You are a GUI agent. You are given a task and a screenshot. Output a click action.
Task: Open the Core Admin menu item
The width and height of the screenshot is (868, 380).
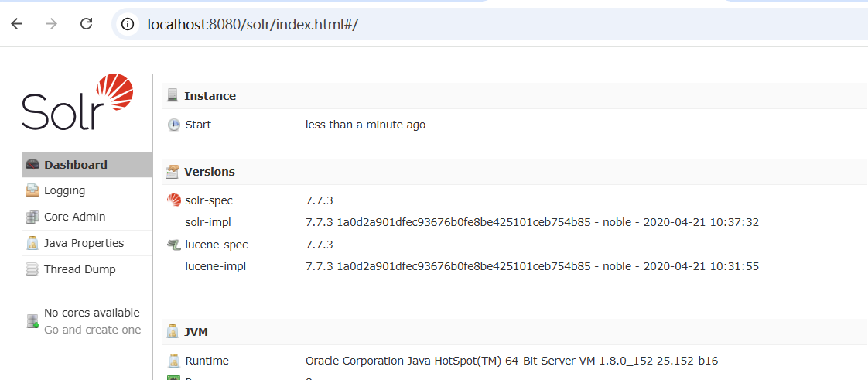pyautogui.click(x=87, y=217)
